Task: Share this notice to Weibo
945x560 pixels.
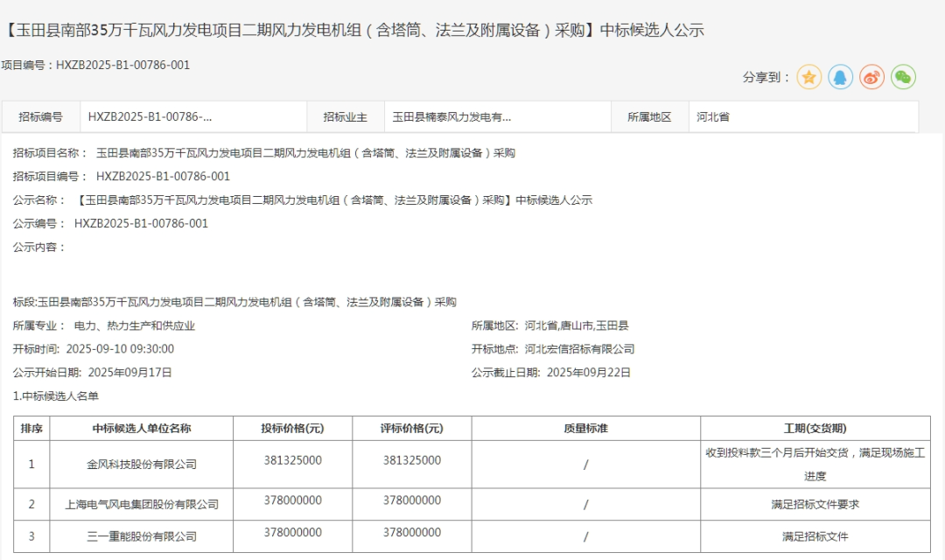Action: tap(871, 77)
